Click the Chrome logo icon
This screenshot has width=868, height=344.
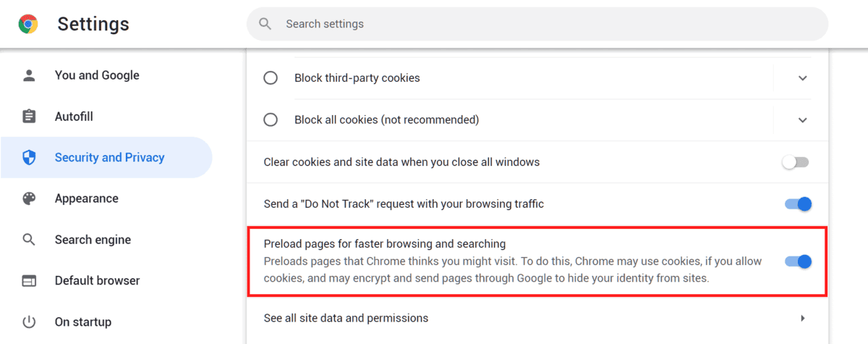coord(28,24)
